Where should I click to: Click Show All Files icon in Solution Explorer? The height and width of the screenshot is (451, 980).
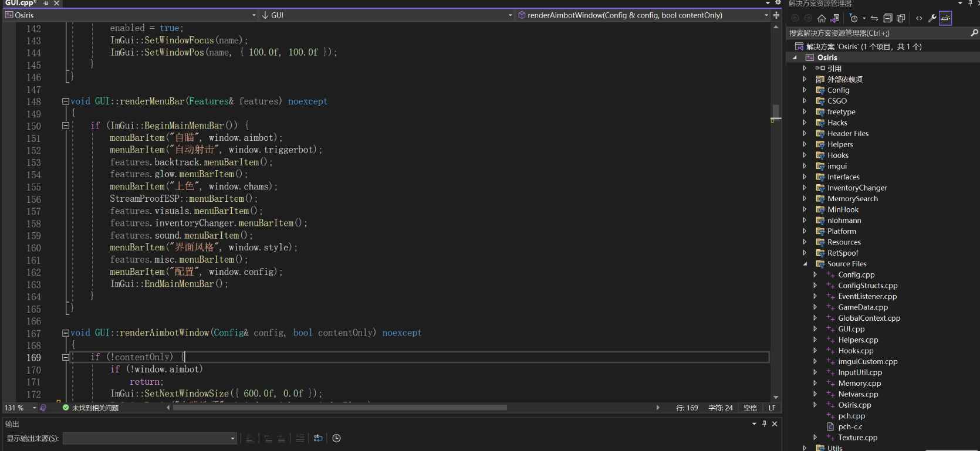(x=901, y=18)
